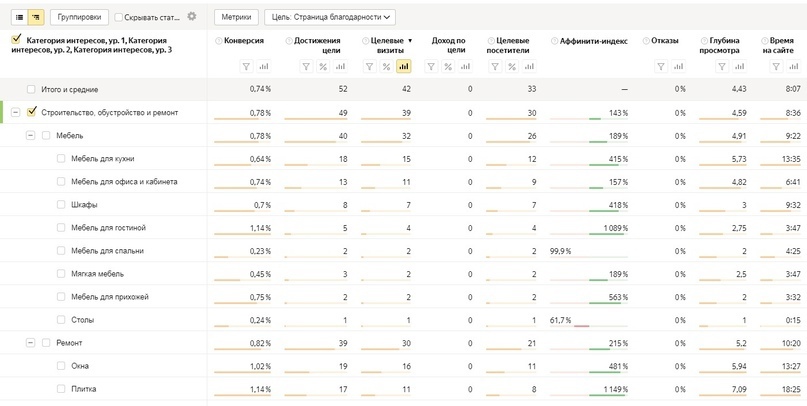Collapse the Ремонт subgroup
The image size is (807, 406).
[31, 343]
